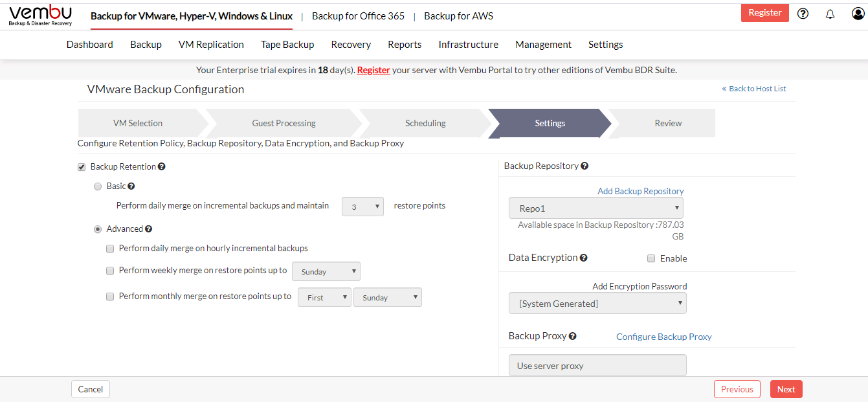The width and height of the screenshot is (868, 404).
Task: Open the weekly merge day dropdown
Action: tap(326, 271)
